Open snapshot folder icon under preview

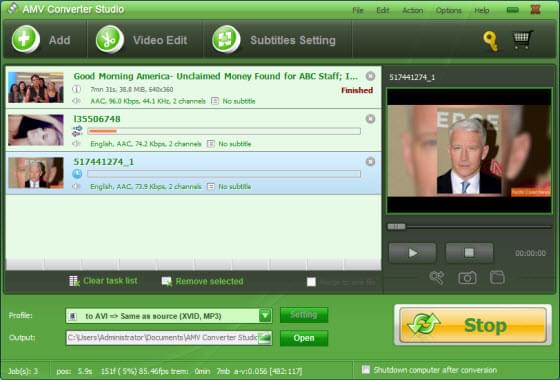point(497,278)
